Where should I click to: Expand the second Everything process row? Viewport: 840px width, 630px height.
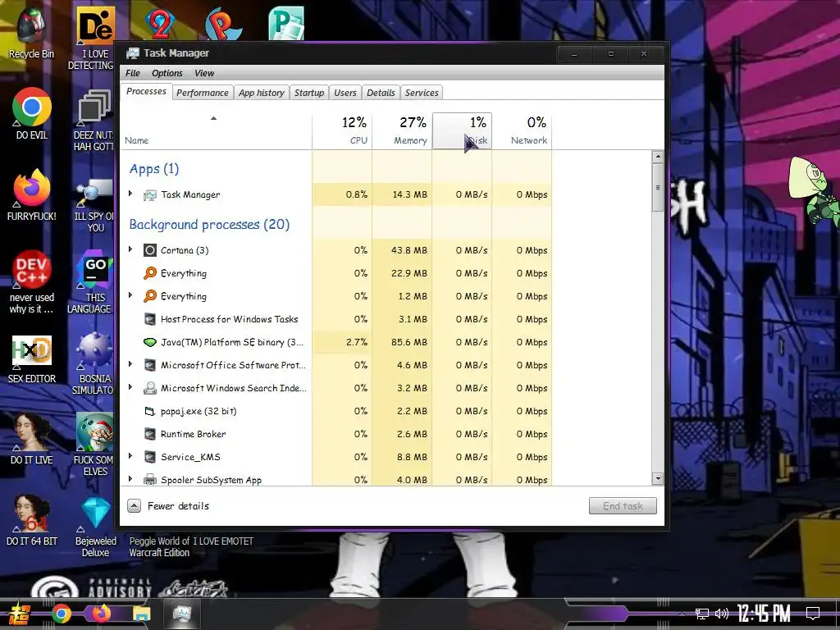click(130, 295)
